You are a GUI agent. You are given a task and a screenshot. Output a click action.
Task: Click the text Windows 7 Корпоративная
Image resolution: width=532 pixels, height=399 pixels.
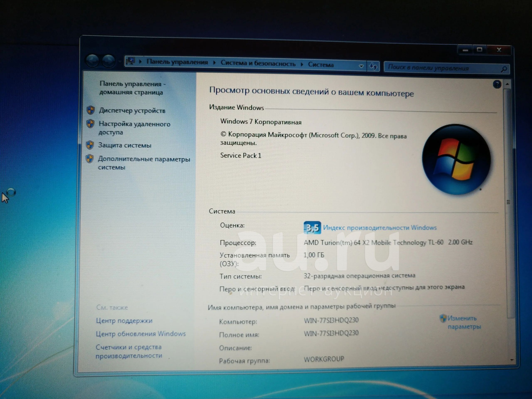261,122
